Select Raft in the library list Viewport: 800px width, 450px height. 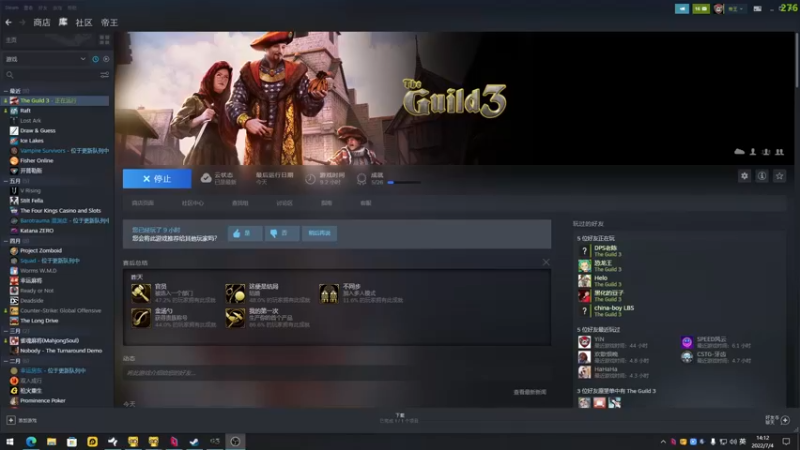[x=26, y=111]
